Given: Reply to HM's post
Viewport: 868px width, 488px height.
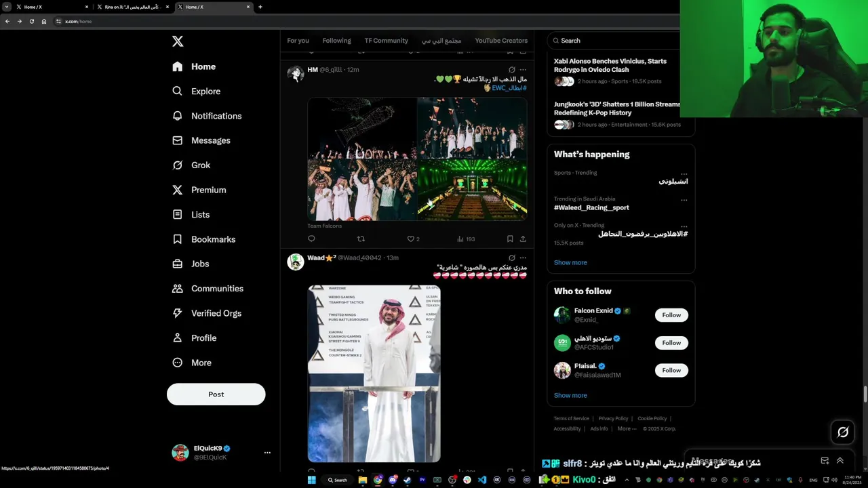Looking at the screenshot, I should point(311,239).
